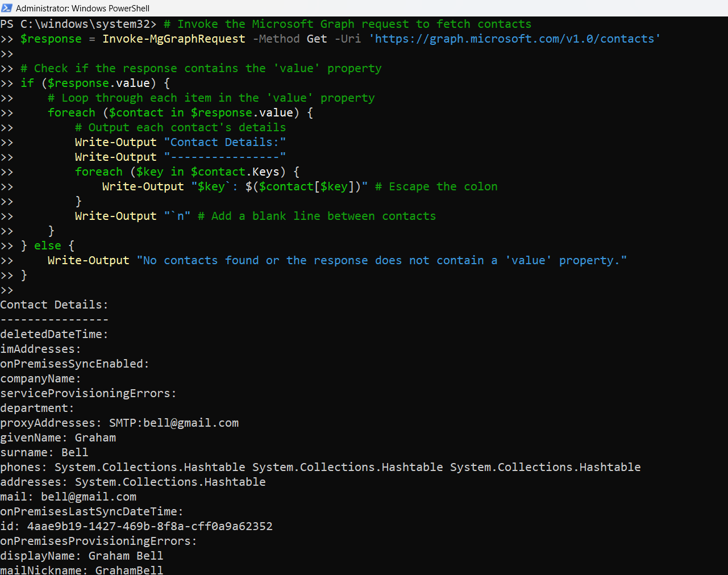Click the 'onPremisesLastSyncDateTime:' output line
The image size is (728, 575).
click(x=92, y=511)
